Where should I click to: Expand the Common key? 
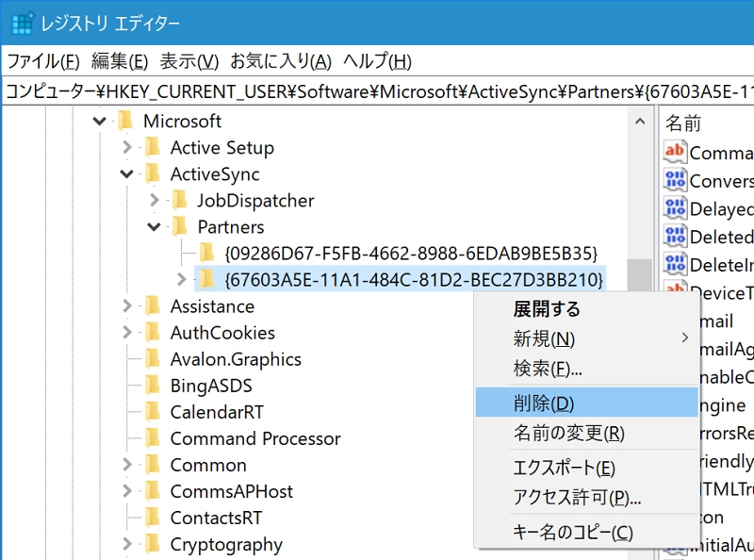[127, 465]
